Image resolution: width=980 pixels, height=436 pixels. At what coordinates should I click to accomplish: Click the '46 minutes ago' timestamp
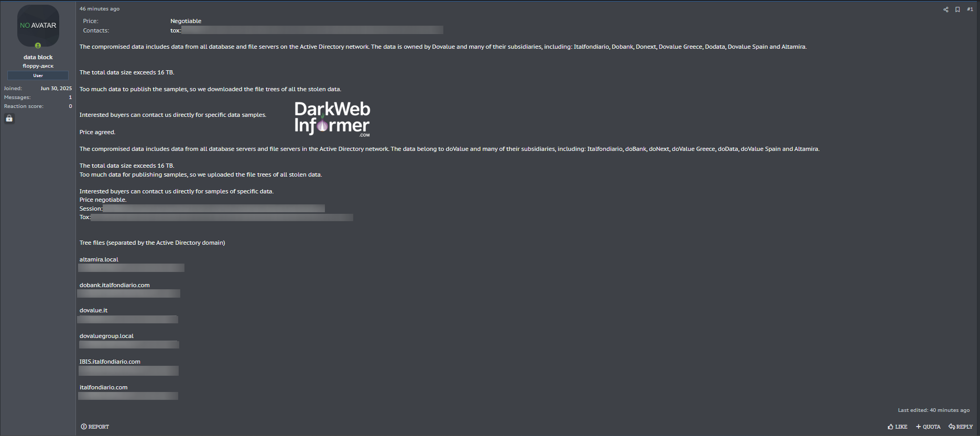[100, 9]
